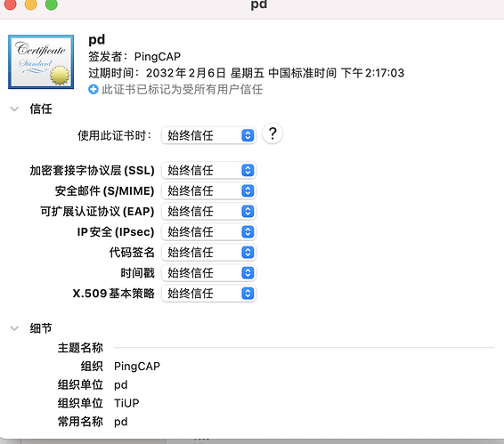This screenshot has width=504, height=444.
Task: Collapse the 细节 section chevron
Action: coord(14,328)
